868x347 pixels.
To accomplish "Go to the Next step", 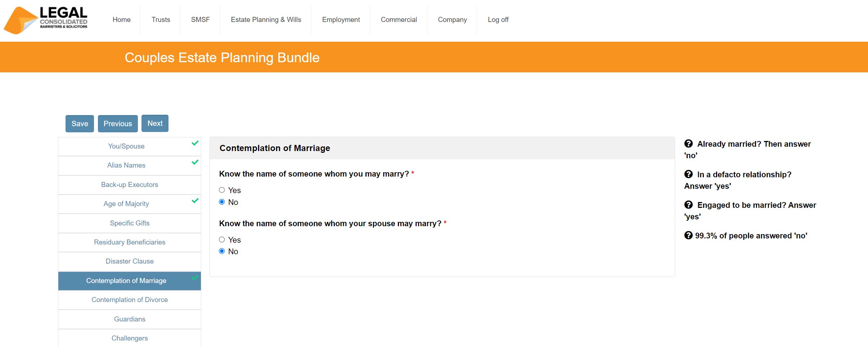I will (155, 123).
